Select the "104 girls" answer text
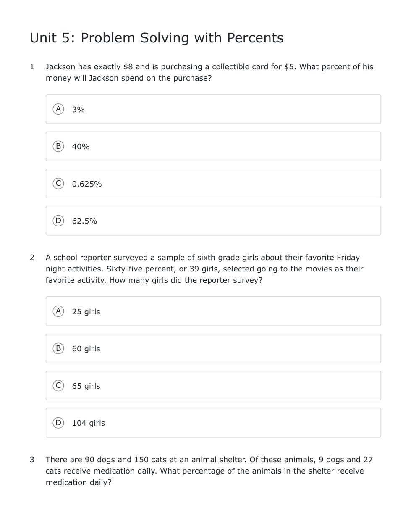 click(88, 423)
